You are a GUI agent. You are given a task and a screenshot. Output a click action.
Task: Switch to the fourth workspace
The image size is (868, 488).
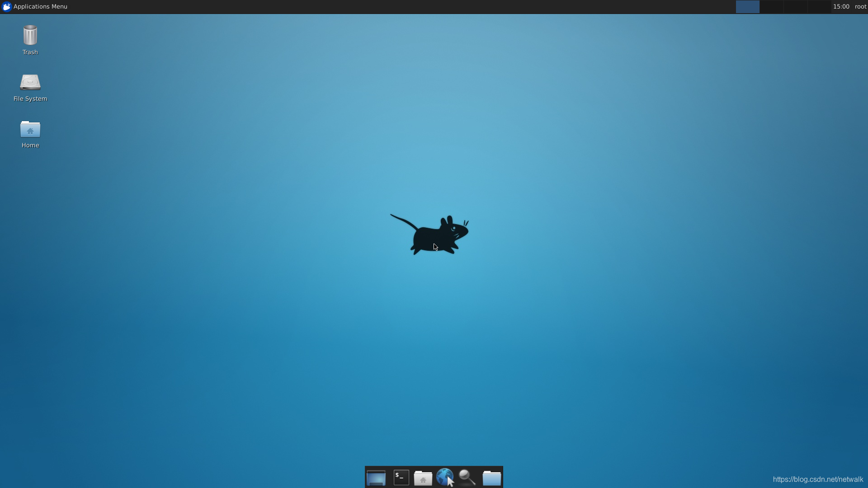[x=819, y=6]
